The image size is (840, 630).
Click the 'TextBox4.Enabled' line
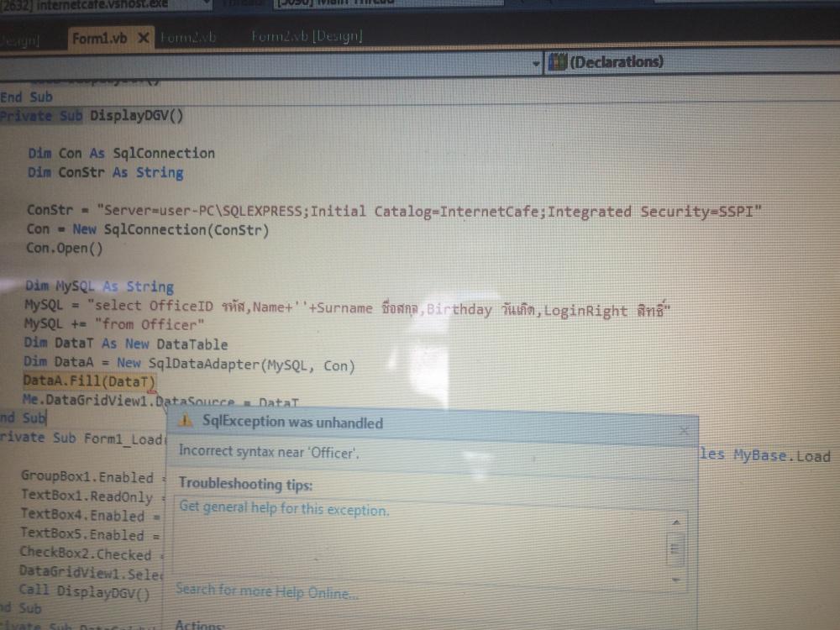pos(90,515)
